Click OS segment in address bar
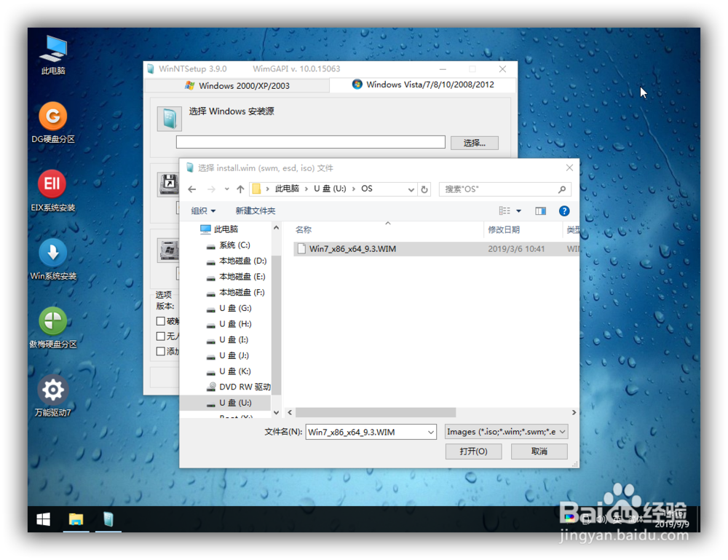The height and width of the screenshot is (560, 728). [367, 189]
